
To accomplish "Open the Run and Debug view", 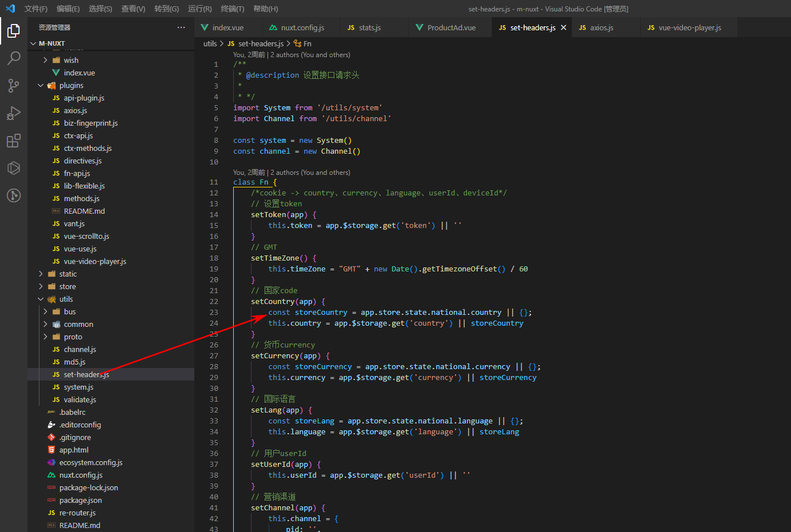I will pos(14,113).
